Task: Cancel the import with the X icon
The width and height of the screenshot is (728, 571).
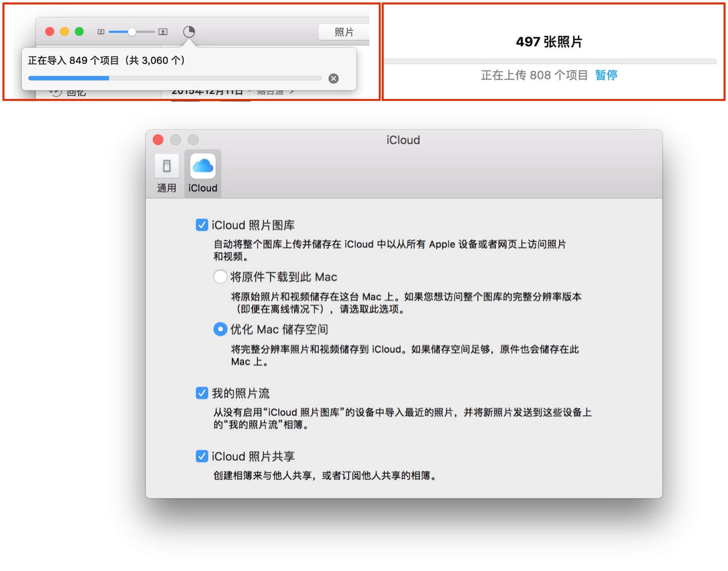Action: [333, 79]
